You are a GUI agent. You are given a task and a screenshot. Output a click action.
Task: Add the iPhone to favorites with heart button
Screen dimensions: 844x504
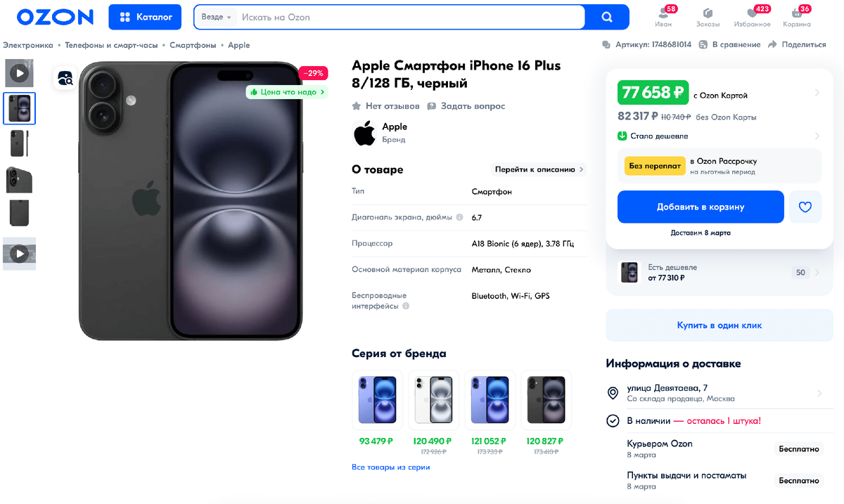(805, 206)
